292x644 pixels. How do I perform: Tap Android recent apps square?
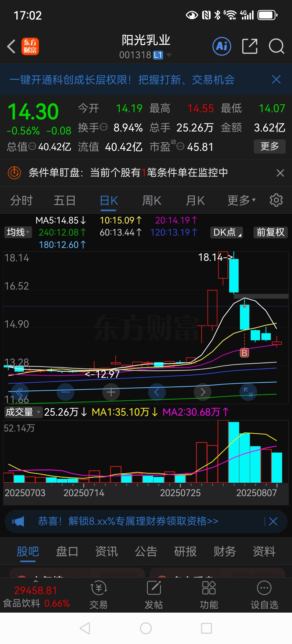(206, 628)
